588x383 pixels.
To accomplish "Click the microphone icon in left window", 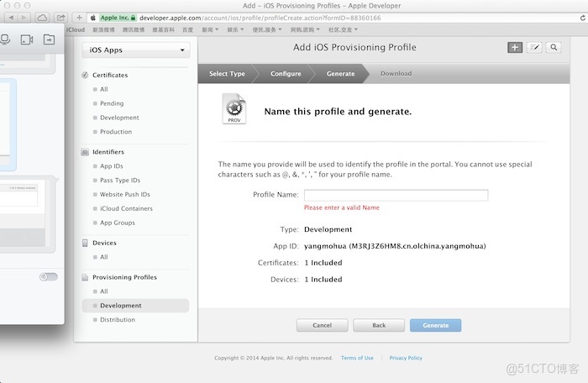I will (5, 39).
